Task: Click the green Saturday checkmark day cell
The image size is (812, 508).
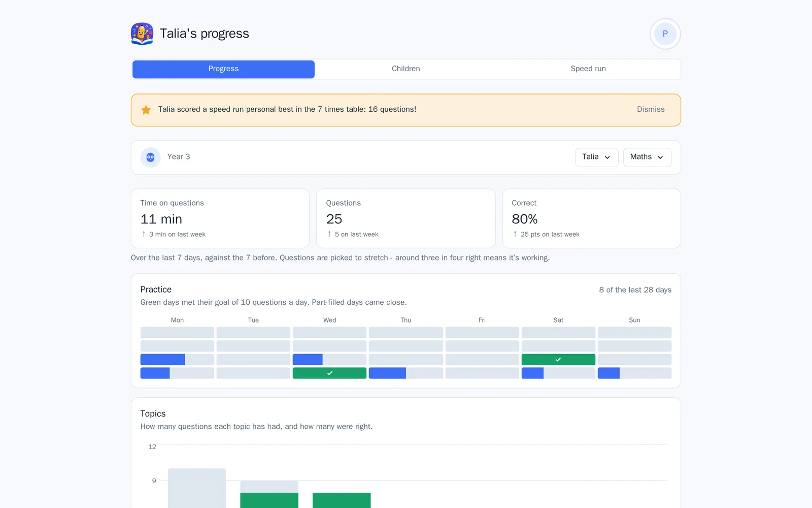Action: point(558,360)
